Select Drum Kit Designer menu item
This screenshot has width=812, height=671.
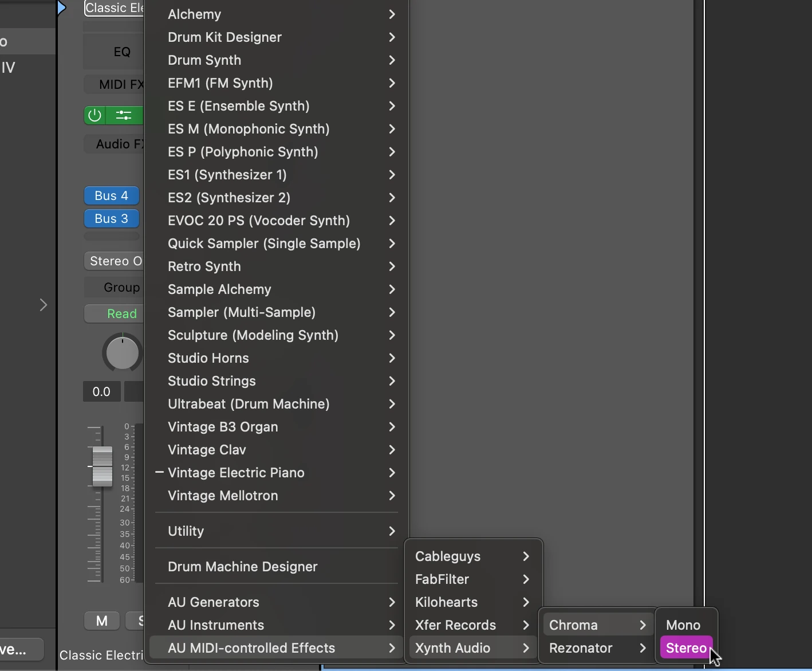pyautogui.click(x=277, y=37)
